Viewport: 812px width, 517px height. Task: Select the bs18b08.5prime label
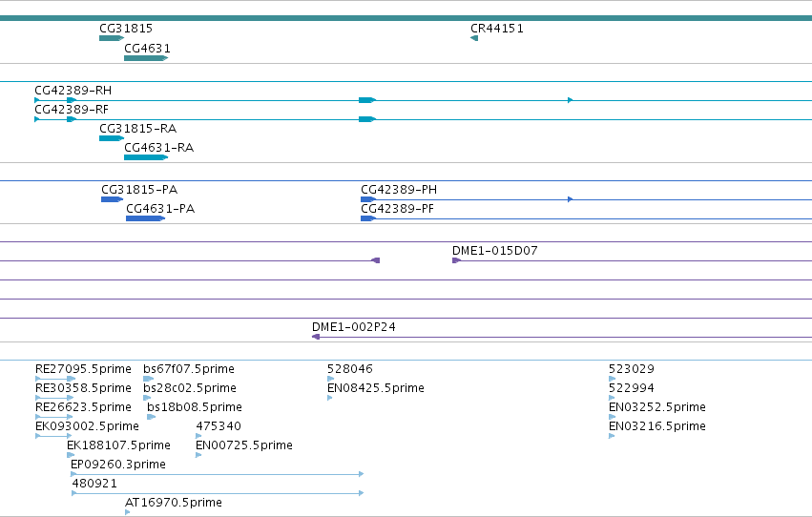click(195, 407)
